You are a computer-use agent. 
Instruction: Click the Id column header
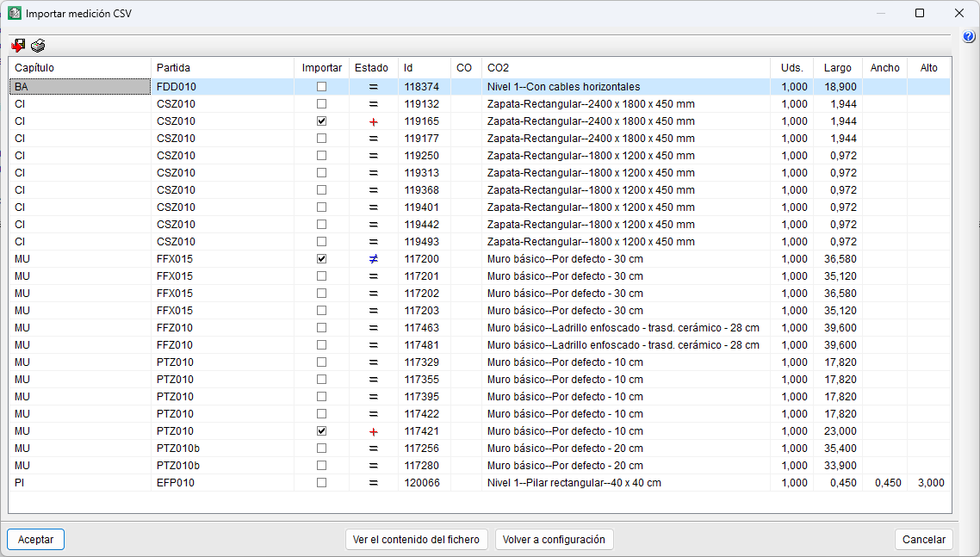tap(424, 67)
